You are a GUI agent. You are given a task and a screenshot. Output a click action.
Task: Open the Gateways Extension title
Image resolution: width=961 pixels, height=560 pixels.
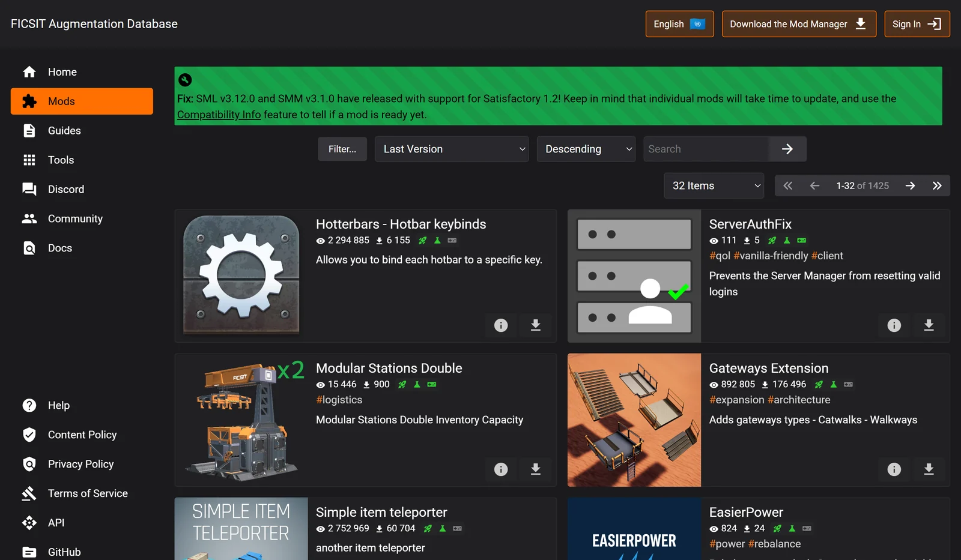pyautogui.click(x=769, y=369)
